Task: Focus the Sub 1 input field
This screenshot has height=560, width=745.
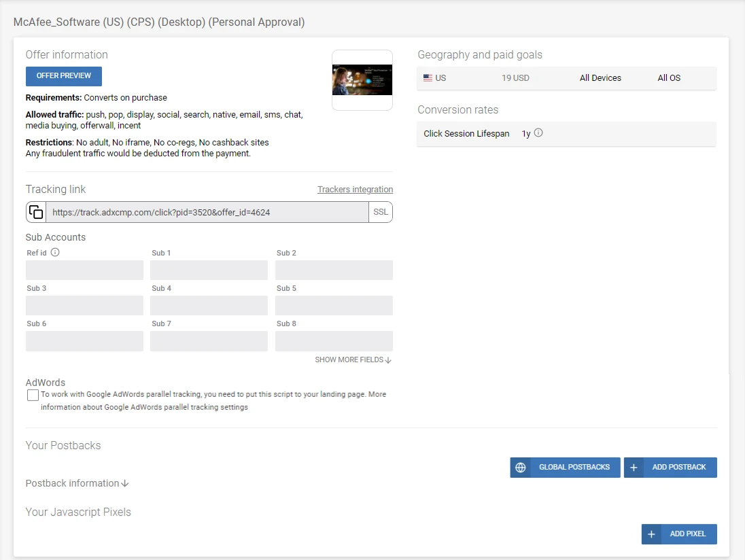Action: click(209, 270)
